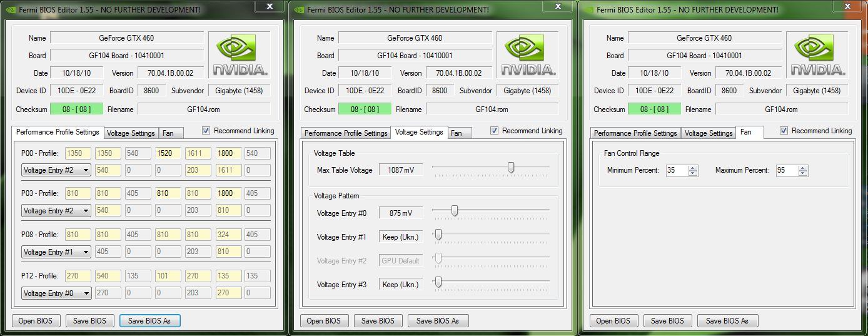Switch to Voltage Settings tab in the right window

tap(708, 133)
